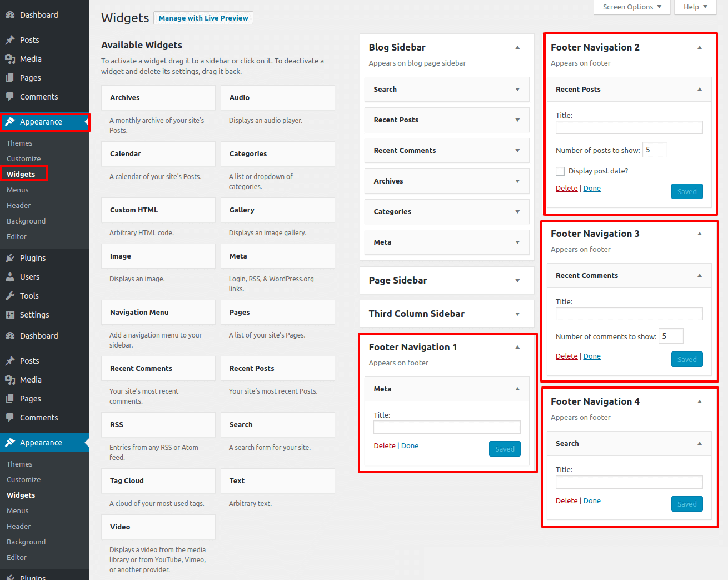The width and height of the screenshot is (728, 580).
Task: Click Done link in Footer Navigation 4 Search widget
Action: point(592,501)
